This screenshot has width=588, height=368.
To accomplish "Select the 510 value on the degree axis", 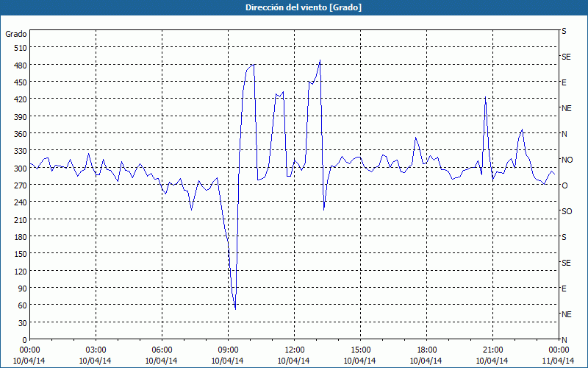I will coord(21,48).
